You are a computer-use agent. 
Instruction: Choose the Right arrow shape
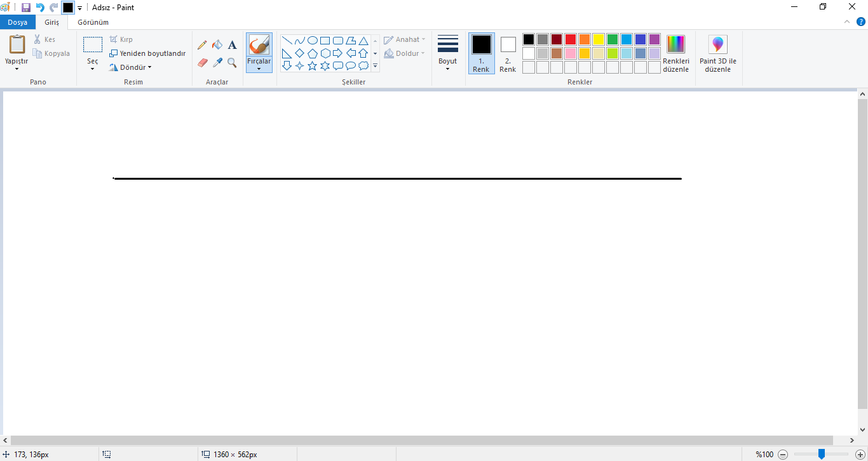click(x=338, y=53)
